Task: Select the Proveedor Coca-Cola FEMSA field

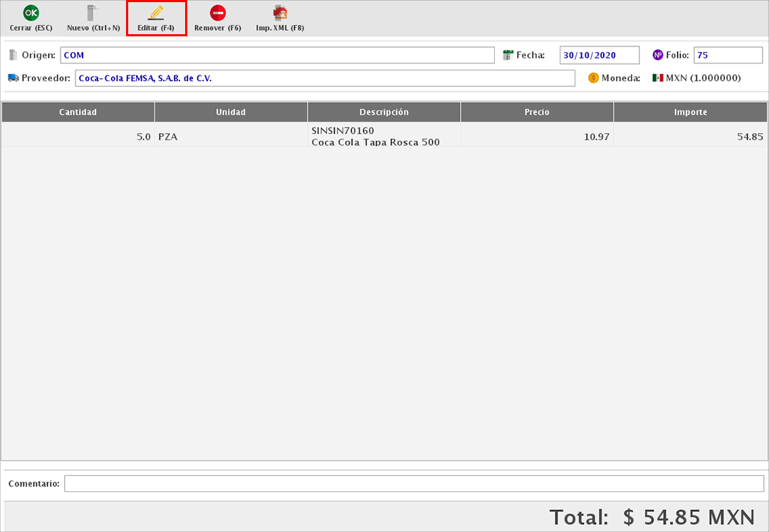Action: tap(325, 78)
